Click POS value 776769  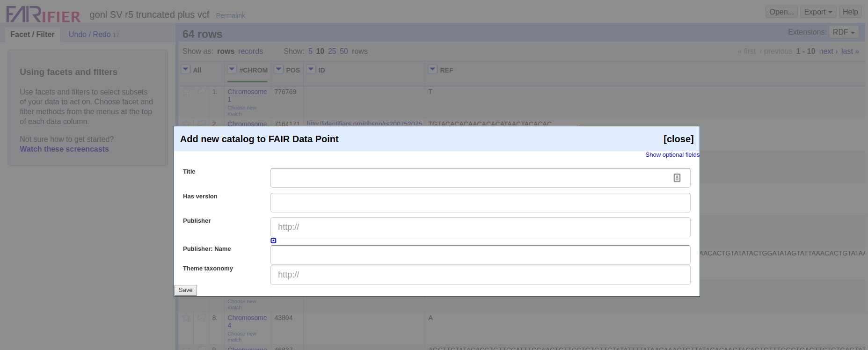click(285, 92)
